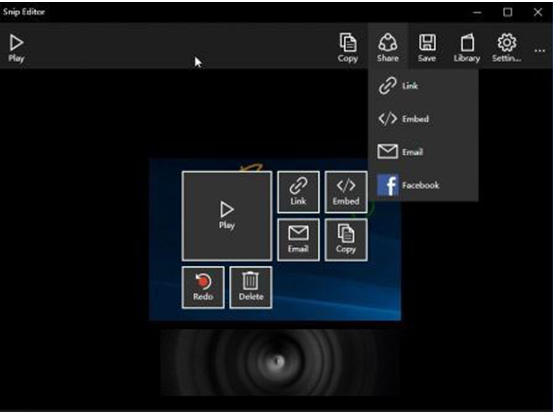Choose Link from the Share dropdown
This screenshot has height=414, width=553.
(423, 86)
